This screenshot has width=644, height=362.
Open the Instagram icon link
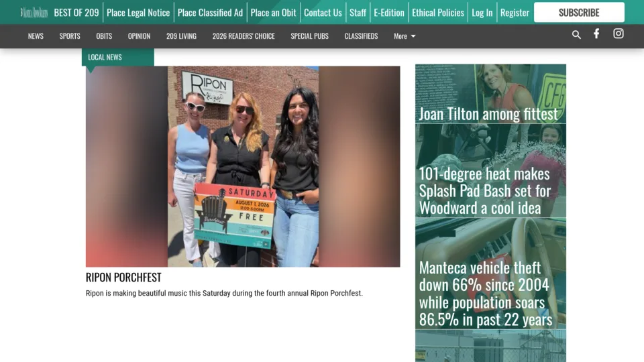[618, 34]
